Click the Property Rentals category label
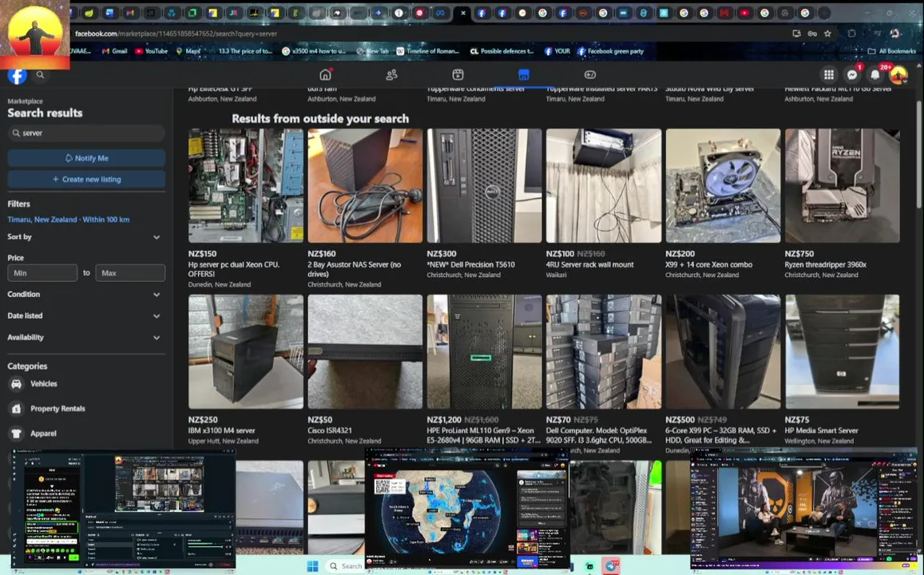The height and width of the screenshot is (575, 924). click(x=58, y=409)
